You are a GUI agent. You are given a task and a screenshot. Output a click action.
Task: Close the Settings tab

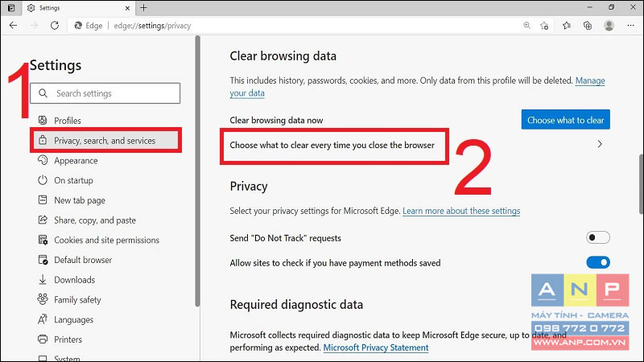coord(127,8)
